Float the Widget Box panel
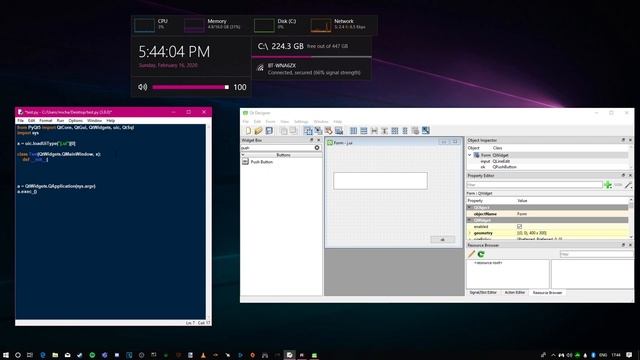Viewport: 640px width, 360px height. [x=312, y=140]
